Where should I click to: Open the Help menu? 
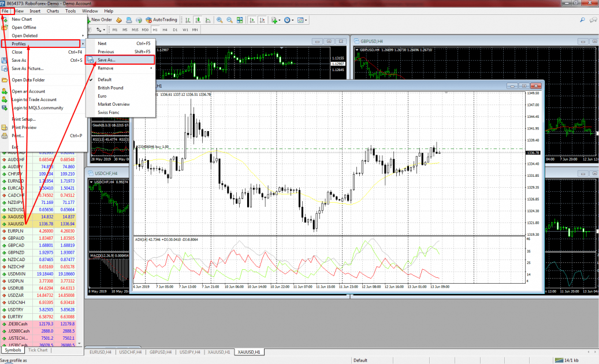coord(109,11)
